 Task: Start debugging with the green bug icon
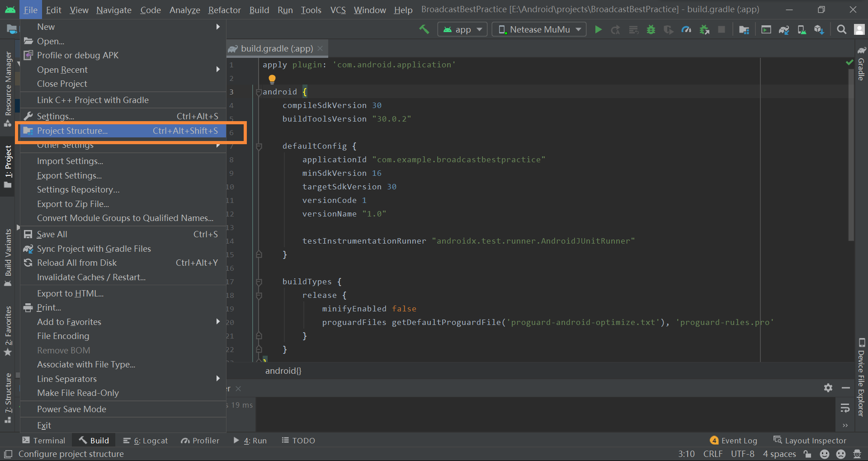[651, 30]
